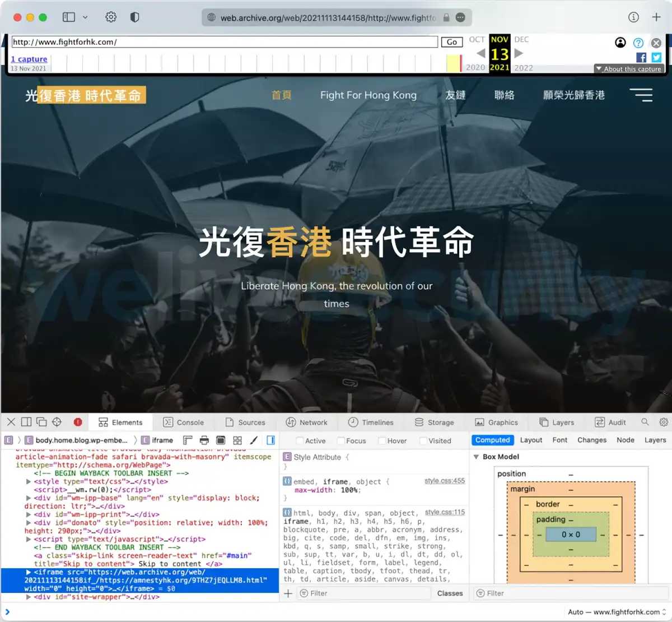Click the privacy shield icon
The height and width of the screenshot is (622, 672).
tap(134, 17)
